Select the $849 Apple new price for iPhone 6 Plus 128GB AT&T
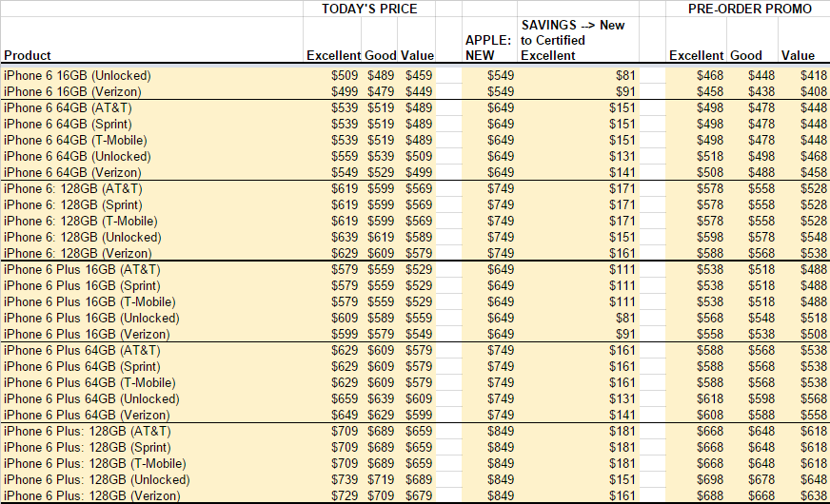This screenshot has height=504, width=830. click(501, 431)
